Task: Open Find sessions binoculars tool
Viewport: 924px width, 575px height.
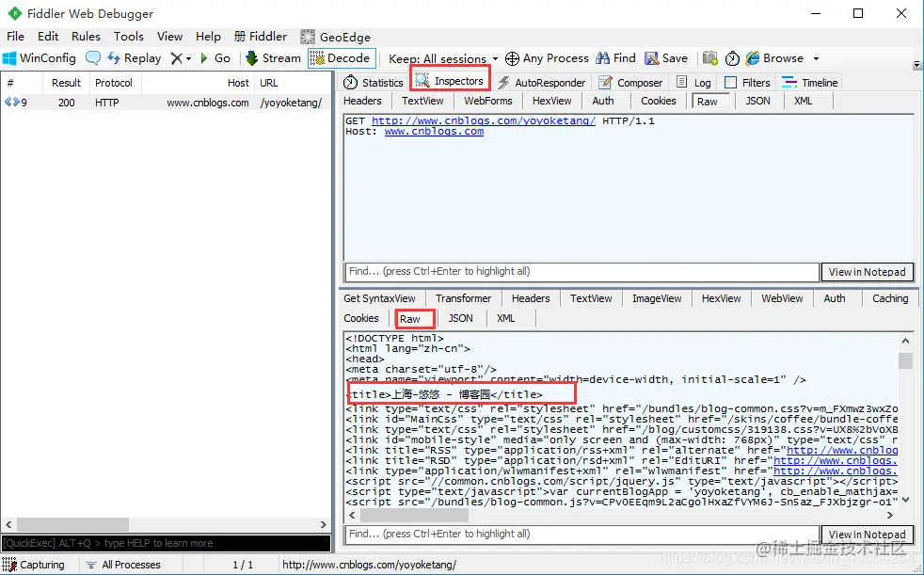Action: click(x=615, y=58)
